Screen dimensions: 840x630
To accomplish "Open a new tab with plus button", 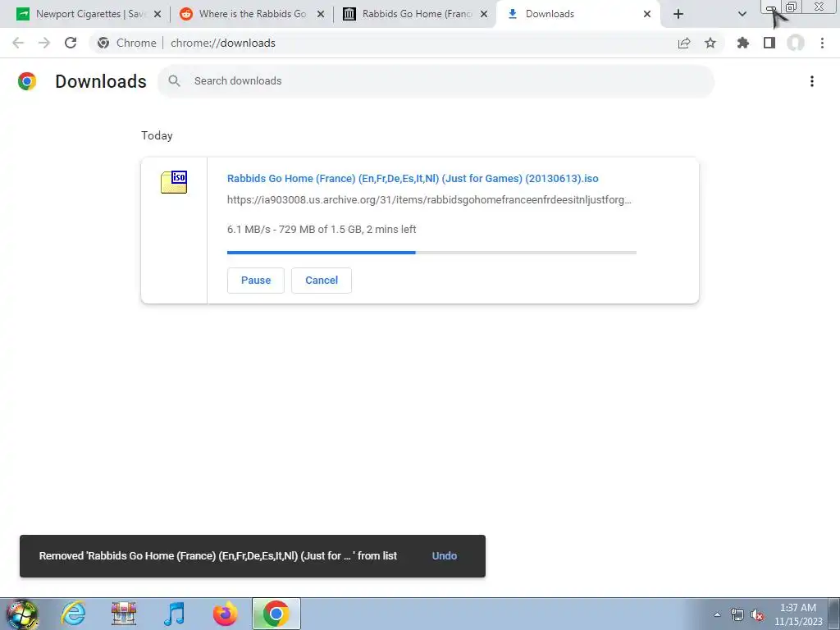I will click(678, 14).
